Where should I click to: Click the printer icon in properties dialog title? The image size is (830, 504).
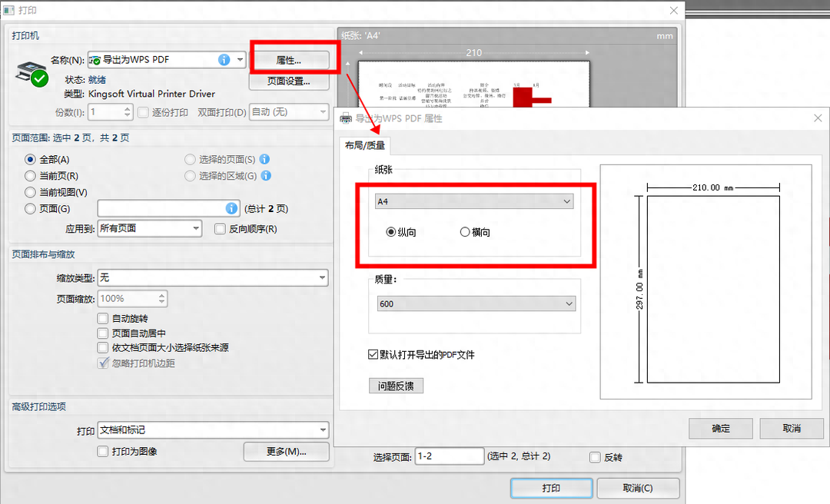coord(346,118)
